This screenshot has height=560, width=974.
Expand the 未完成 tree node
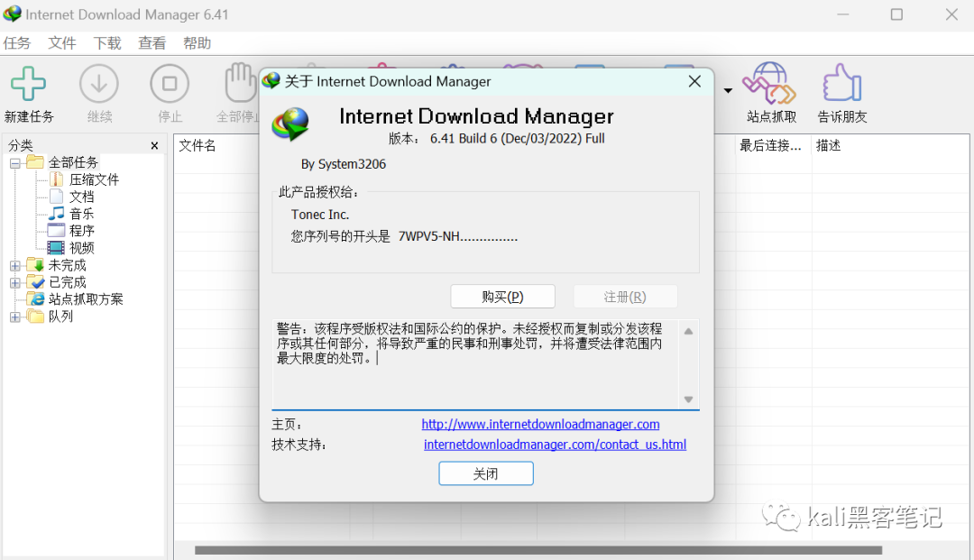click(x=15, y=266)
